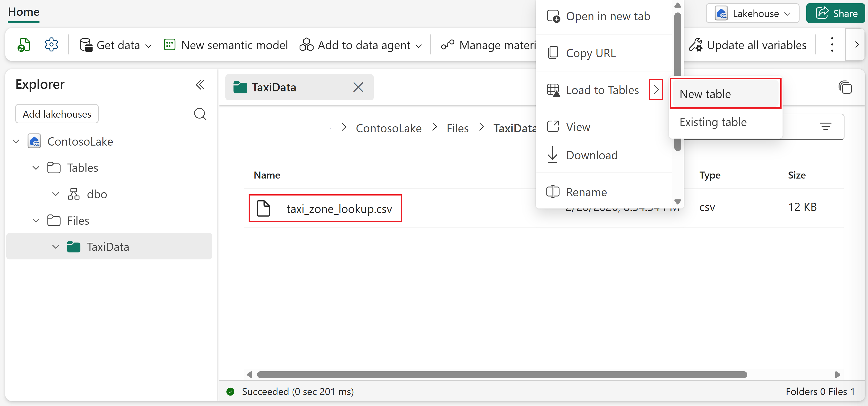Image resolution: width=868 pixels, height=406 pixels.
Task: Collapse the Files folder chevron
Action: 36,220
